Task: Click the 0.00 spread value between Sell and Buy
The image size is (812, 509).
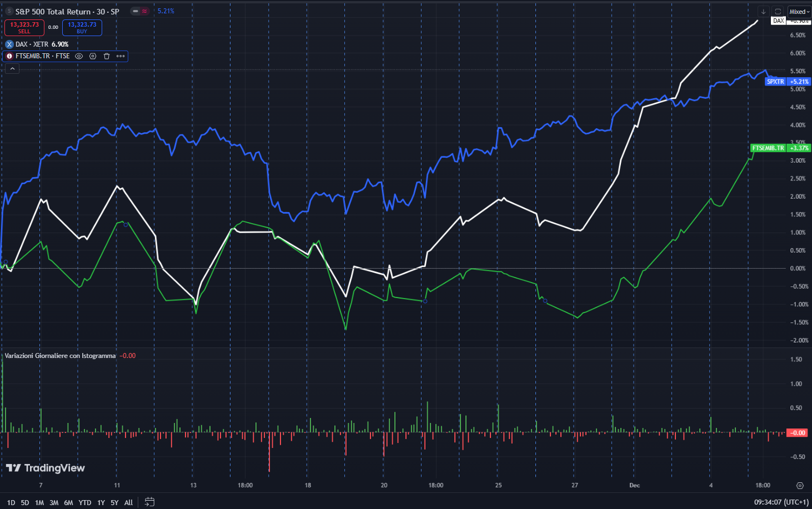Action: [x=53, y=27]
